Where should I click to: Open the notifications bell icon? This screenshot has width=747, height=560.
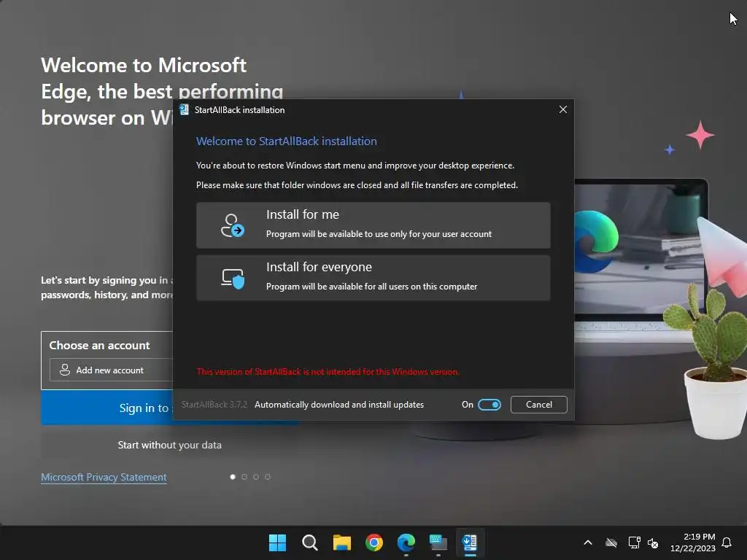727,542
